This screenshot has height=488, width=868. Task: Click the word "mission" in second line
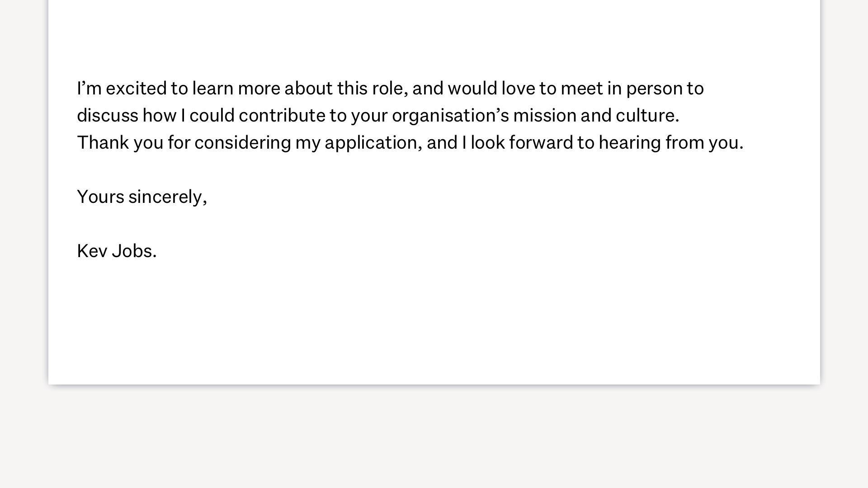coord(545,116)
